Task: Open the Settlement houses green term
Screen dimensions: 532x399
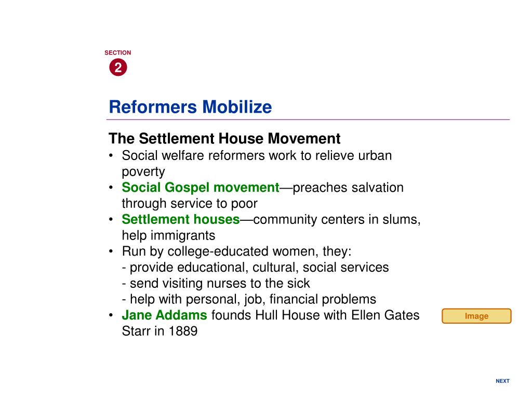Action: [181, 219]
